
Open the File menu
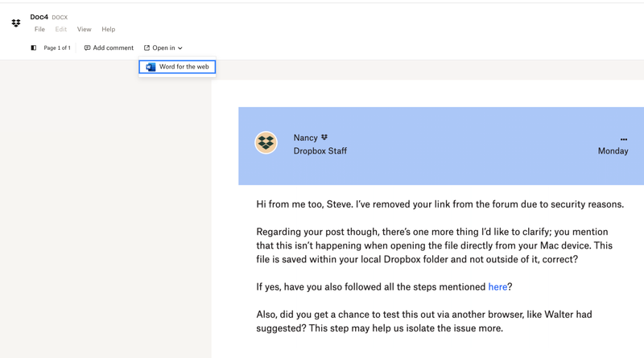(x=39, y=30)
